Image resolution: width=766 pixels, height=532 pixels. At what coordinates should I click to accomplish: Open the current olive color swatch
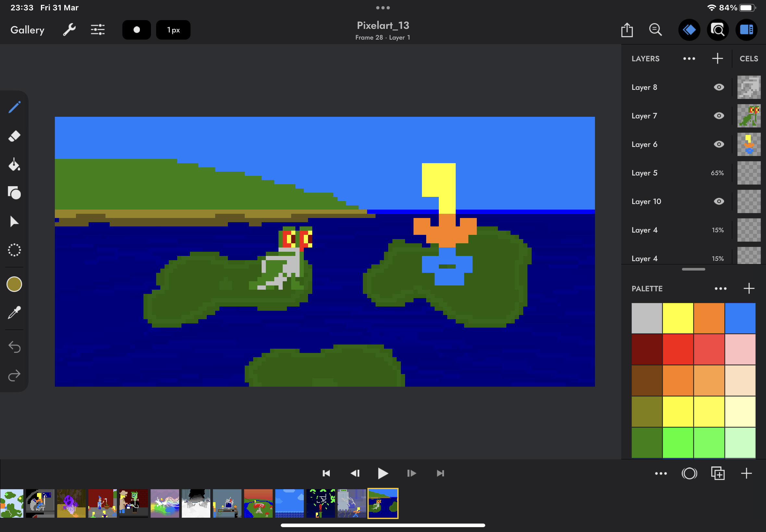14,284
